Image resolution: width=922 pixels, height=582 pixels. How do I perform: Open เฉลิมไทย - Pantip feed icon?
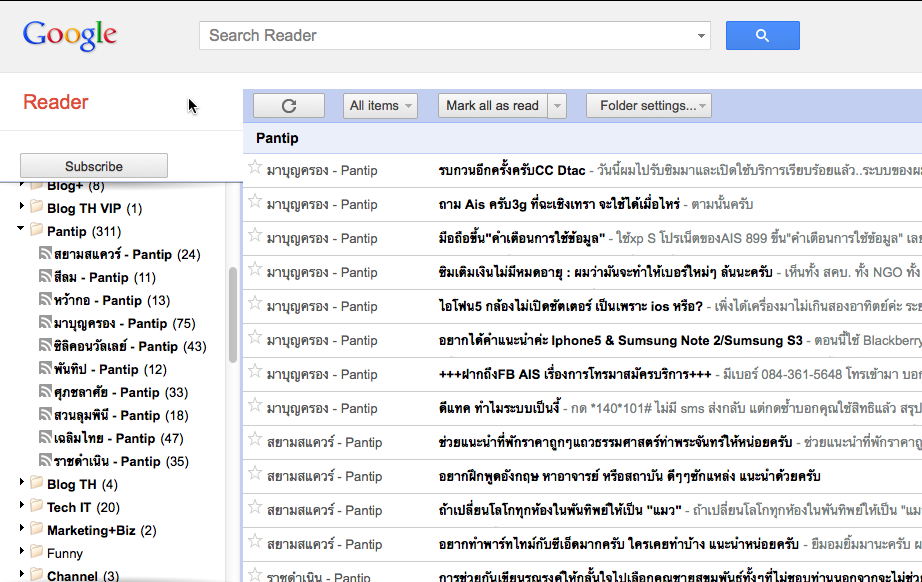point(45,437)
